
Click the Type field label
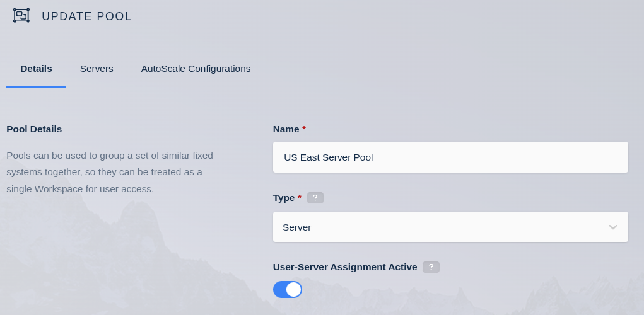point(284,198)
